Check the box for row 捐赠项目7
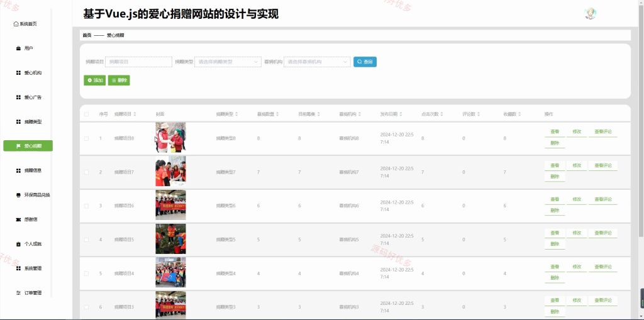644x320 pixels. 86,172
